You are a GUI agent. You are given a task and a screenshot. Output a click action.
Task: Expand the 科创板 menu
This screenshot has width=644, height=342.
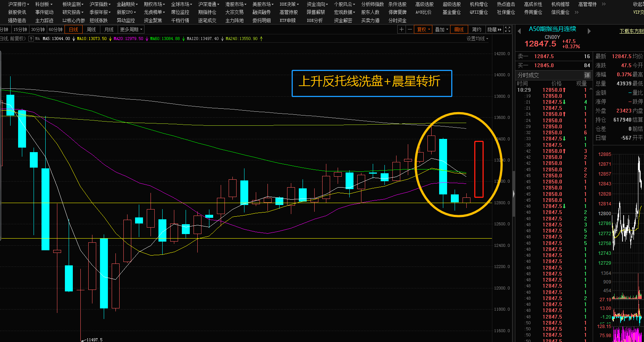point(44,4)
